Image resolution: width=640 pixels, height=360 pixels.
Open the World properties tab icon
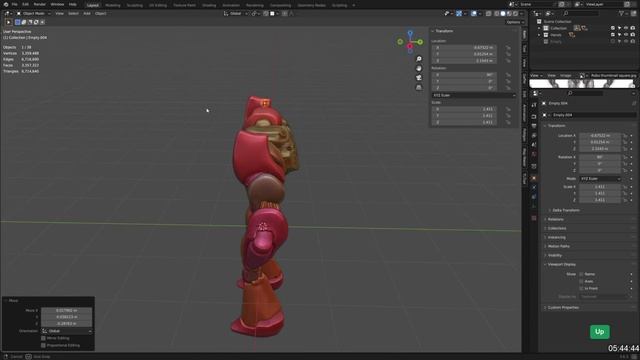(x=534, y=154)
